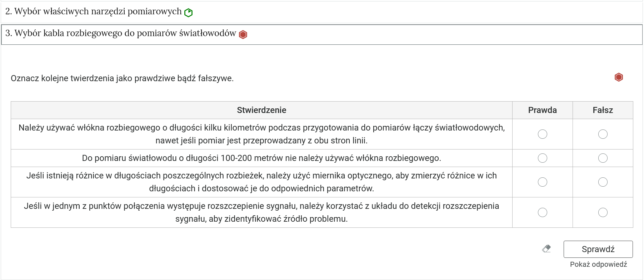The height and width of the screenshot is (280, 644).
Task: Clear answers with the eraser icon
Action: (546, 249)
